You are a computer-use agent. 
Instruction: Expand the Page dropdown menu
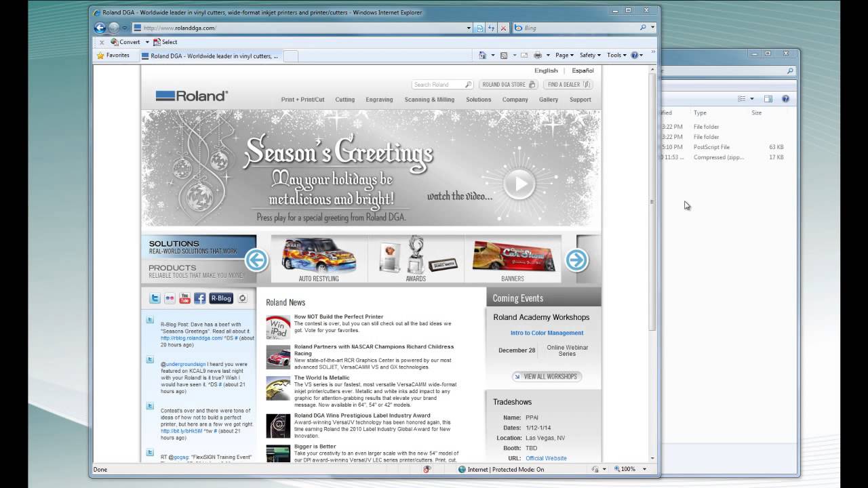pos(564,56)
